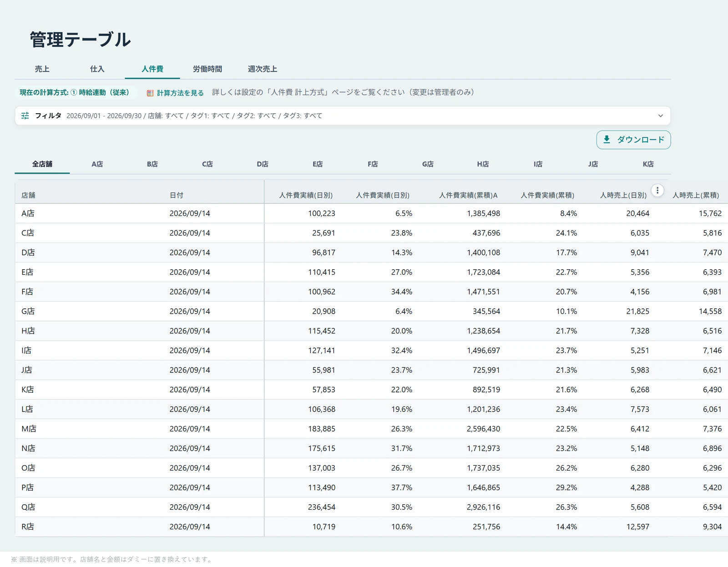
Task: Click the value 236,454 in Q店 row
Action: [322, 507]
